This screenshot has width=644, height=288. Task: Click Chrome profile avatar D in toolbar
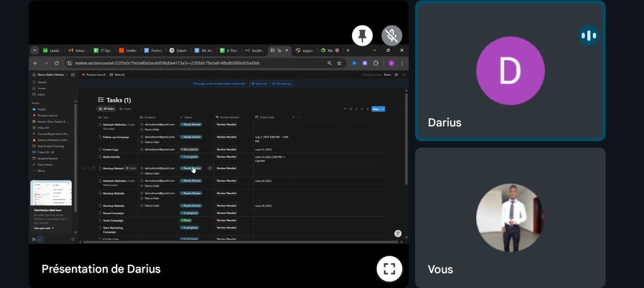pyautogui.click(x=391, y=63)
